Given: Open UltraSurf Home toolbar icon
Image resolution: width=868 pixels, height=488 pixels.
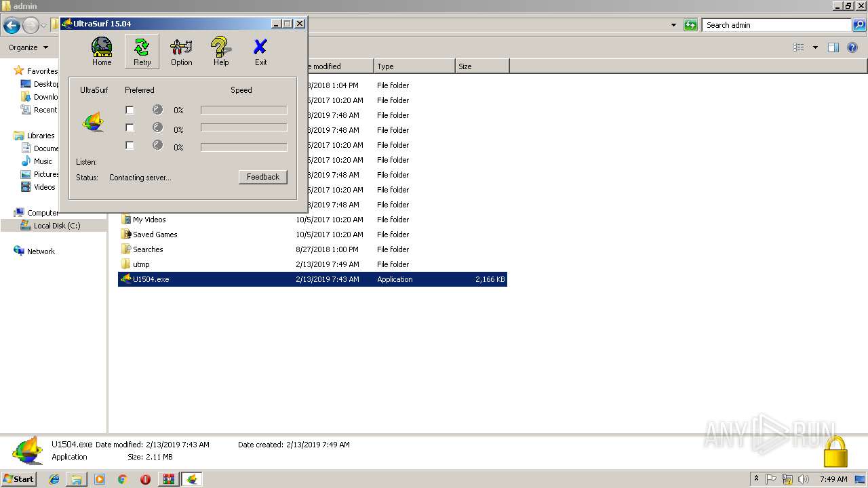Looking at the screenshot, I should pos(102,52).
